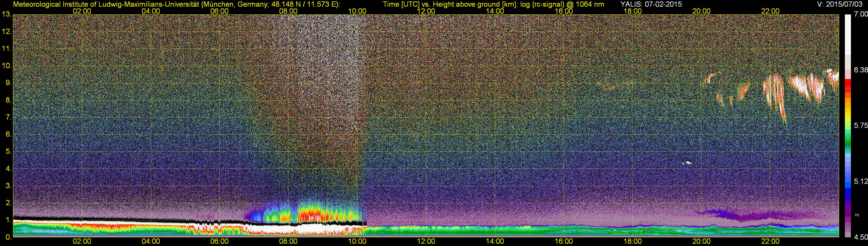The height and width of the screenshot is (246, 868).
Task: Click the 18:00 label on the top time axis
Action: point(632,11)
